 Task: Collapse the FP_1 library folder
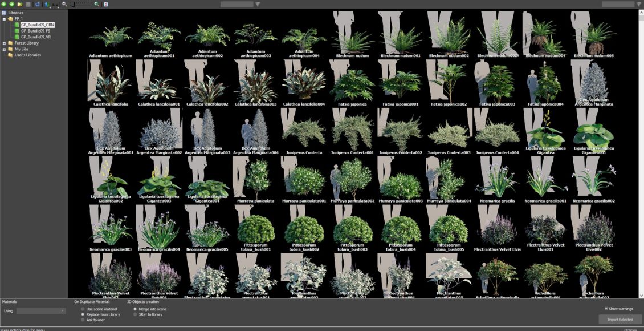[x=4, y=19]
